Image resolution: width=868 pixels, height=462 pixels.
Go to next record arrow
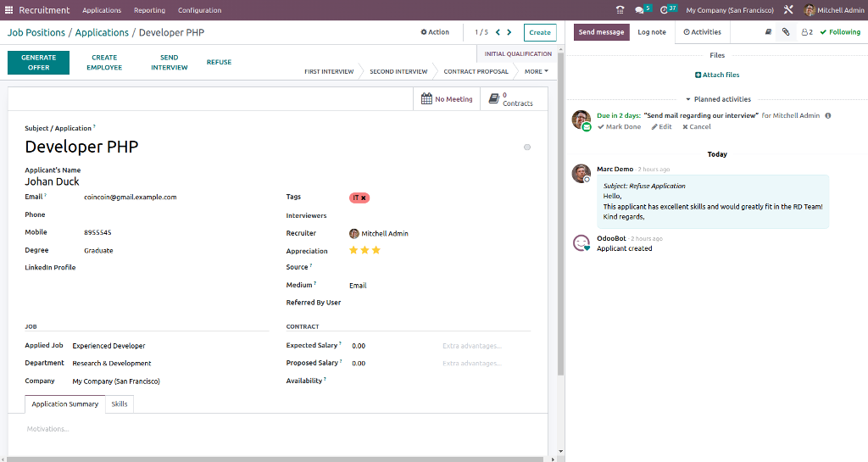(x=509, y=32)
